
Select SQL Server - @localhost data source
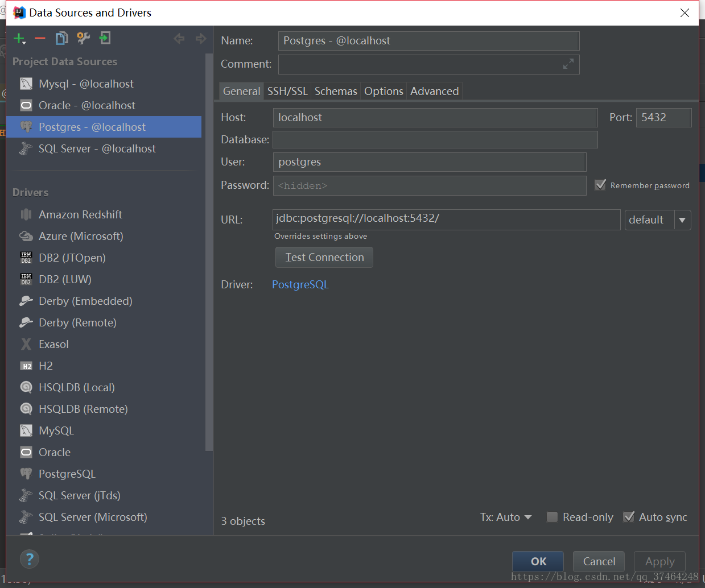point(104,148)
